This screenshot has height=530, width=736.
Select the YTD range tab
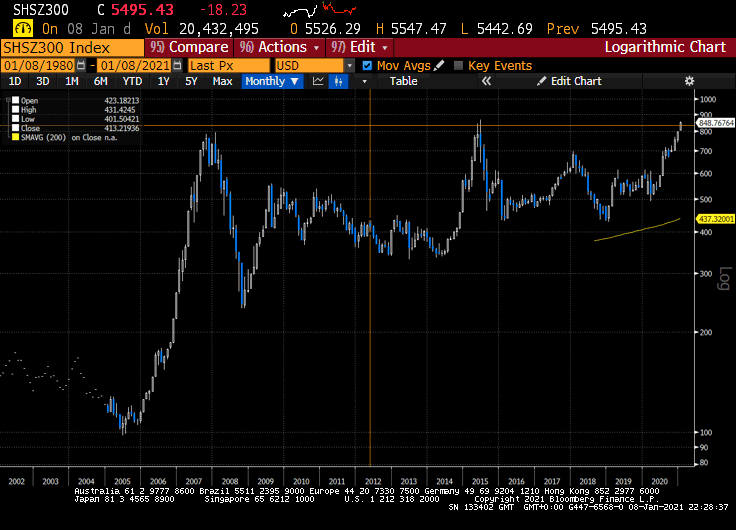pyautogui.click(x=132, y=81)
